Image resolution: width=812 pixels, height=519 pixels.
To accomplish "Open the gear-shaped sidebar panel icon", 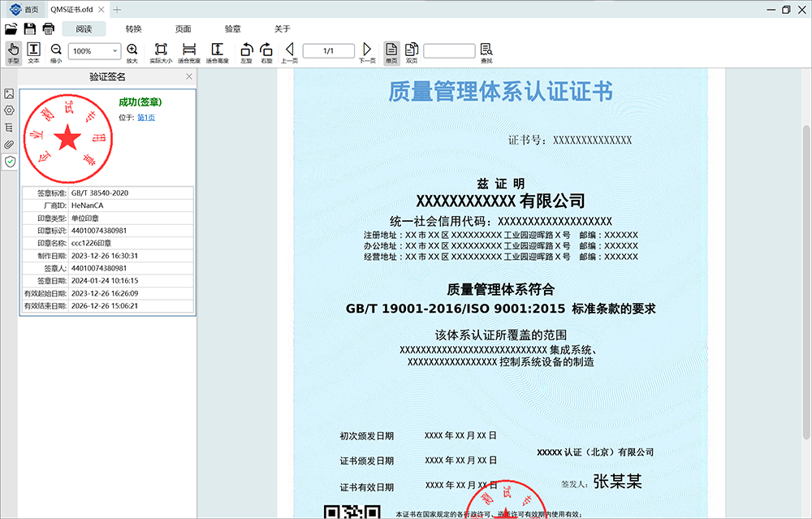I will 9,110.
